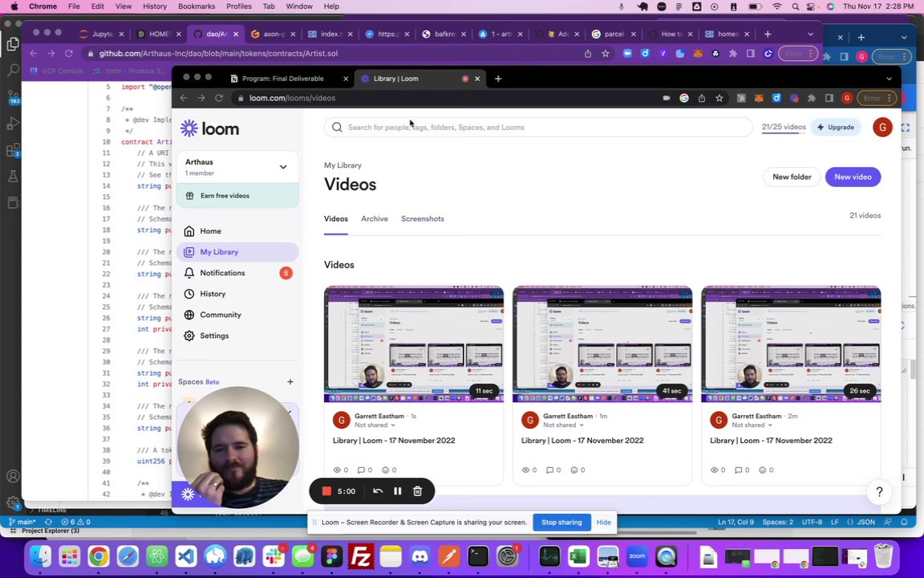Open the Profiles menu in macOS menu bar

(239, 6)
